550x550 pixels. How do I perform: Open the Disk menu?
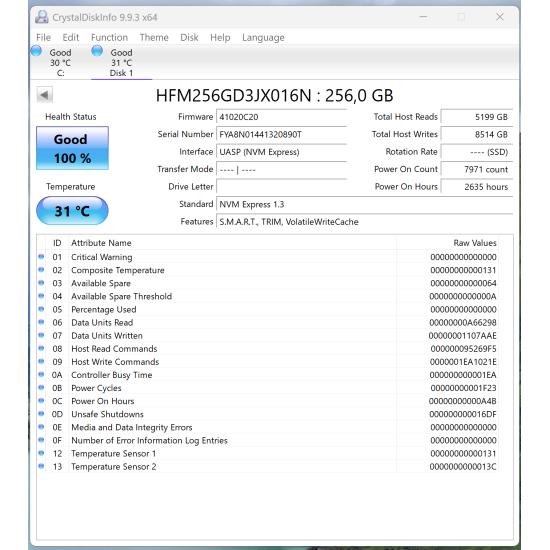click(x=189, y=38)
